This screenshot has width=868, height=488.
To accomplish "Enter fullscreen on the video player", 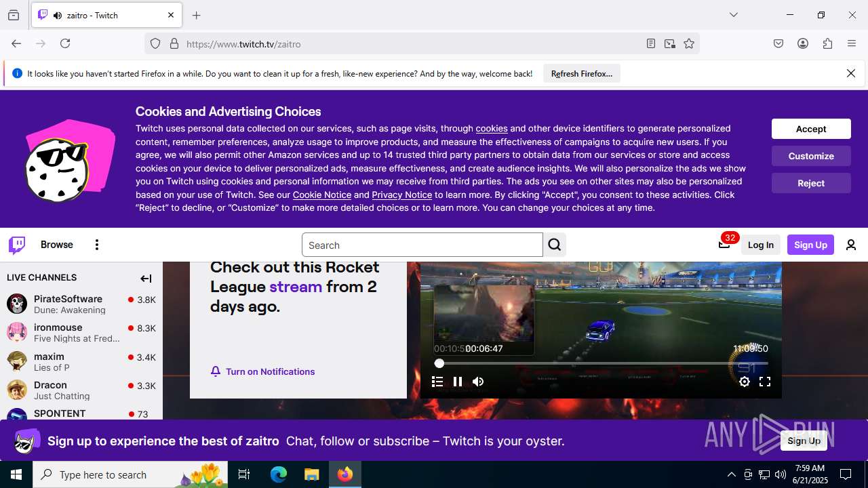I will click(765, 382).
